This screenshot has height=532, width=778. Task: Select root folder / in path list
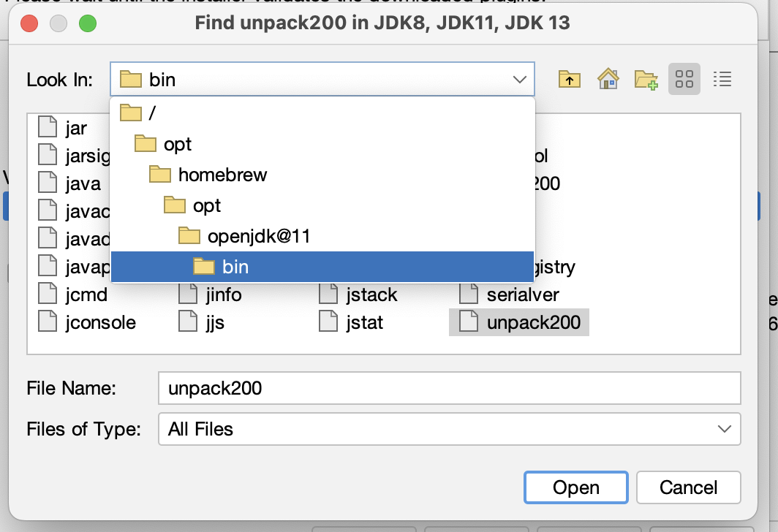tap(322, 113)
